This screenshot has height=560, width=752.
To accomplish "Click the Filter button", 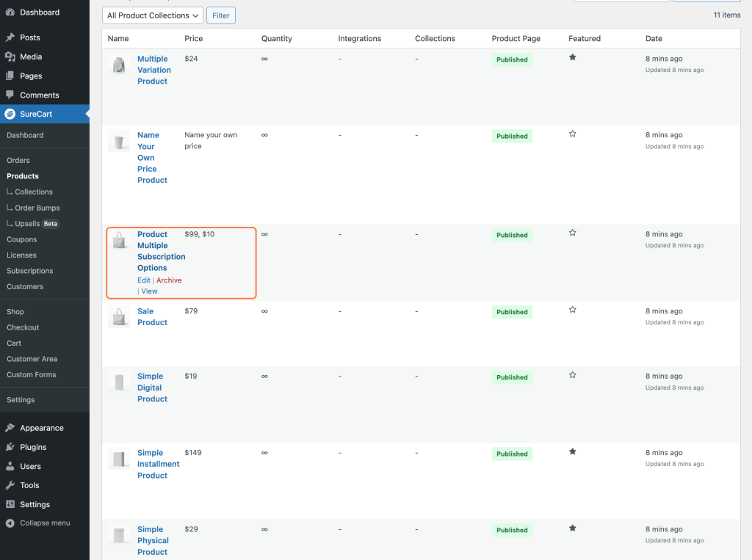I will coord(221,15).
